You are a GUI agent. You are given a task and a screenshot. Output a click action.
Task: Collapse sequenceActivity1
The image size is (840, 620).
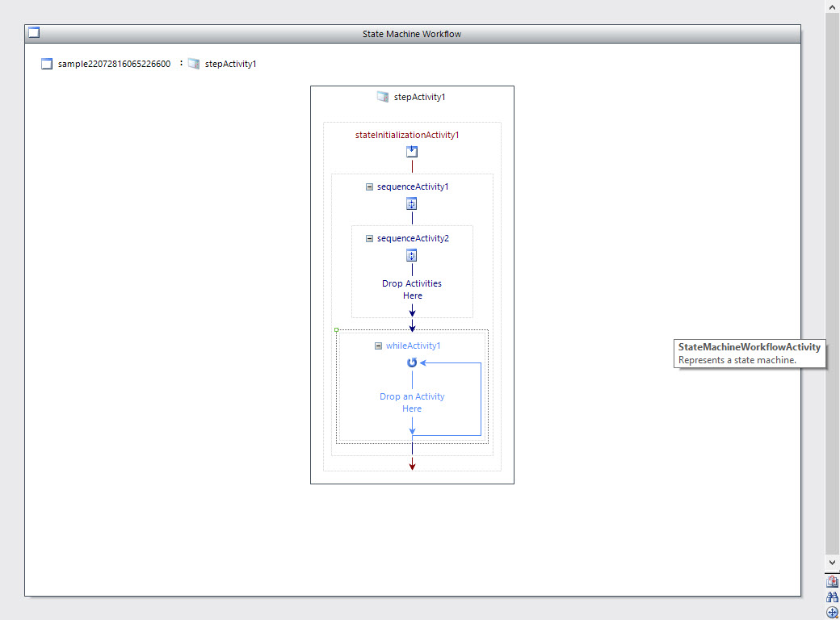pos(369,186)
